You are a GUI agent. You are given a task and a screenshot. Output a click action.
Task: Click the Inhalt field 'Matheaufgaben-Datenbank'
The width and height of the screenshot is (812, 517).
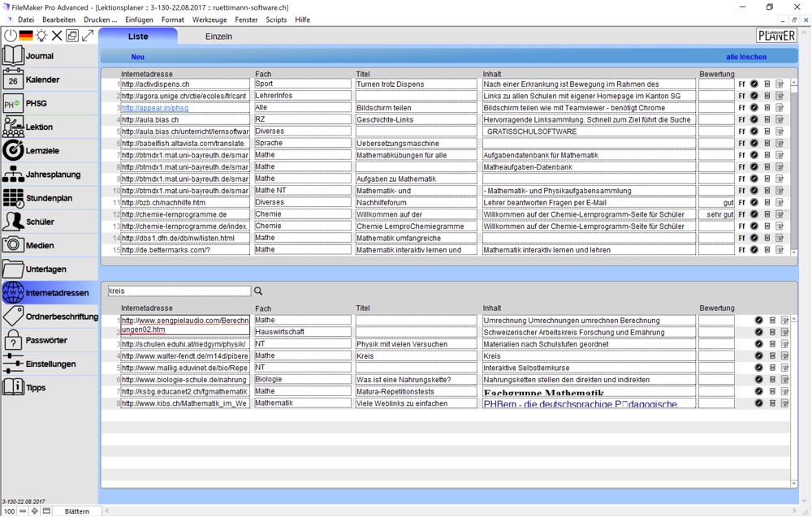click(x=589, y=167)
